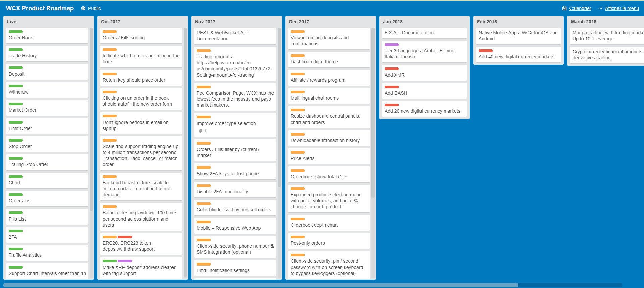This screenshot has width=644, height=288.
Task: Open the Fills List card
Action: click(47, 217)
